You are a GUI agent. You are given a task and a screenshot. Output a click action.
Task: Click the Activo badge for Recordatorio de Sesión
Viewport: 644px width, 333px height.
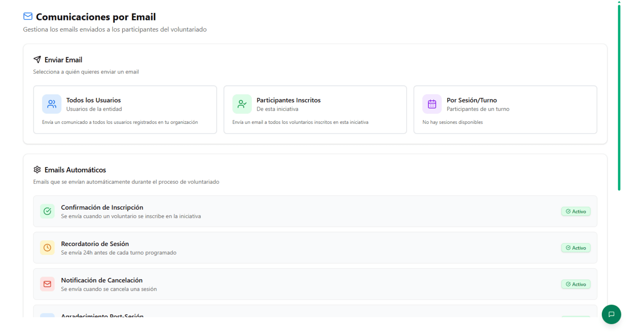[x=576, y=248]
